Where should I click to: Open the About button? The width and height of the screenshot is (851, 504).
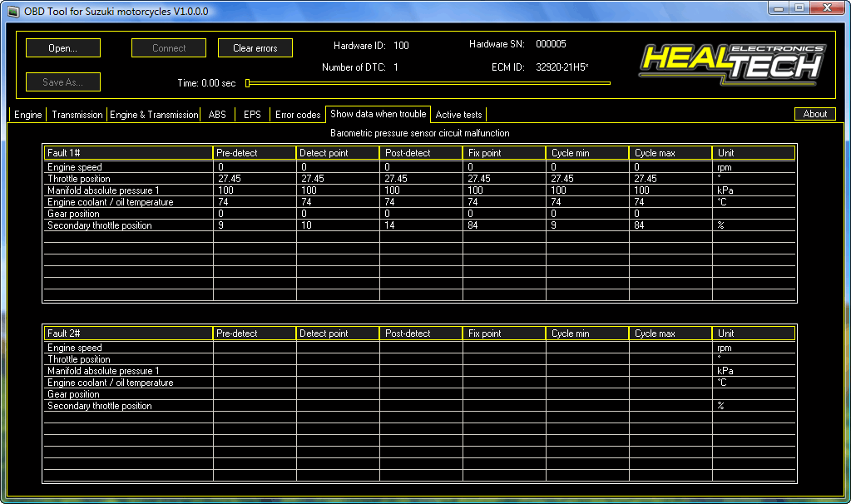[x=814, y=114]
